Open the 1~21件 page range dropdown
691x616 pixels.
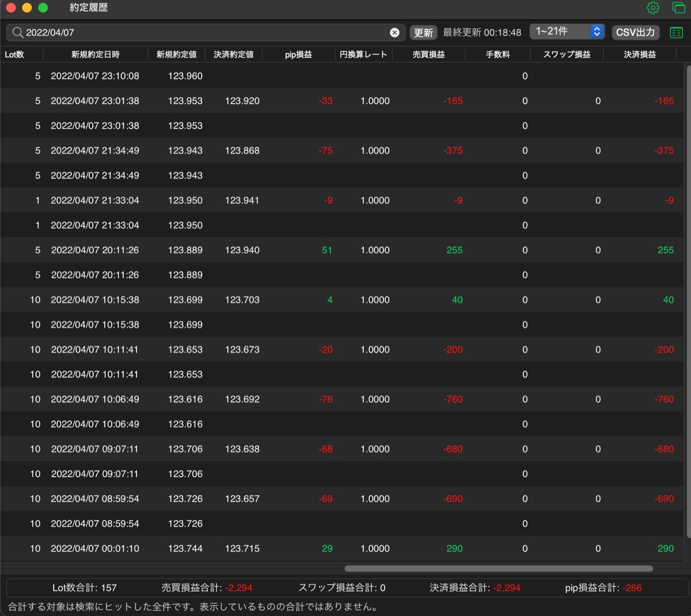pyautogui.click(x=567, y=31)
